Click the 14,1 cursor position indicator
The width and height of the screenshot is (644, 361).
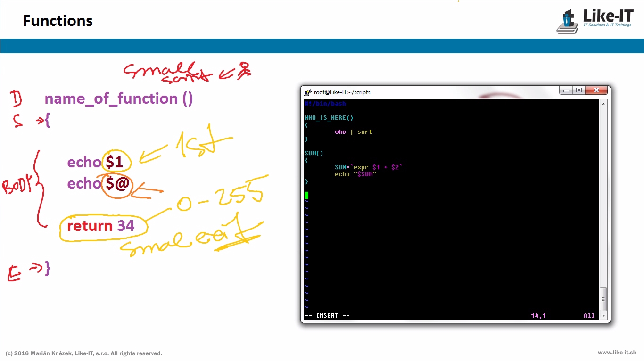[538, 316]
